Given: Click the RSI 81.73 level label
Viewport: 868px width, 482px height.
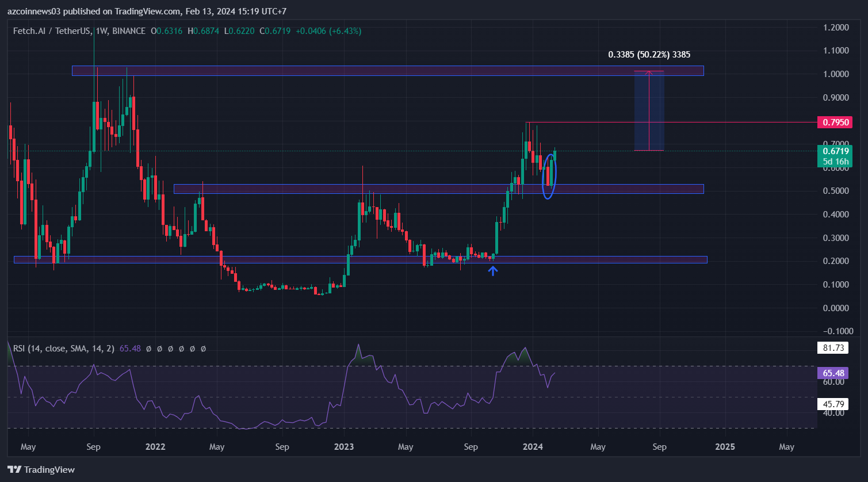Looking at the screenshot, I should [x=831, y=348].
